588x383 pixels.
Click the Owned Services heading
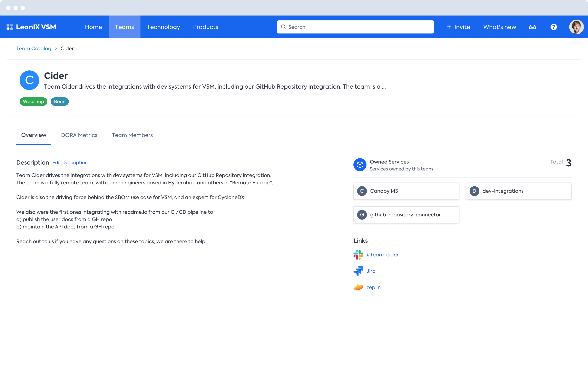tap(389, 162)
